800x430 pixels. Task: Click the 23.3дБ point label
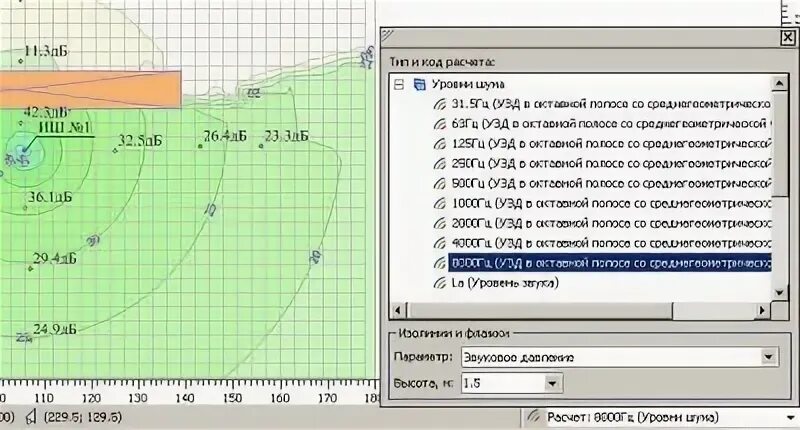(287, 136)
